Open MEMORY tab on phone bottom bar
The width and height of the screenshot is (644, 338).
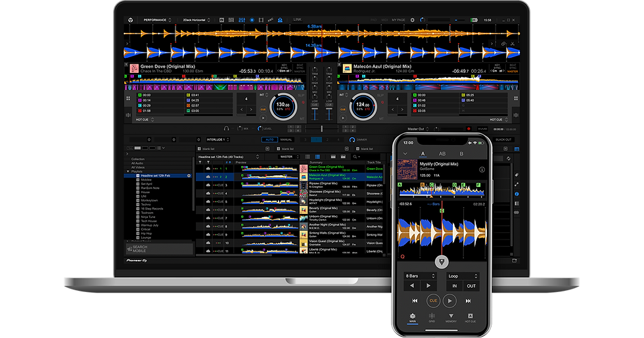coord(451,318)
